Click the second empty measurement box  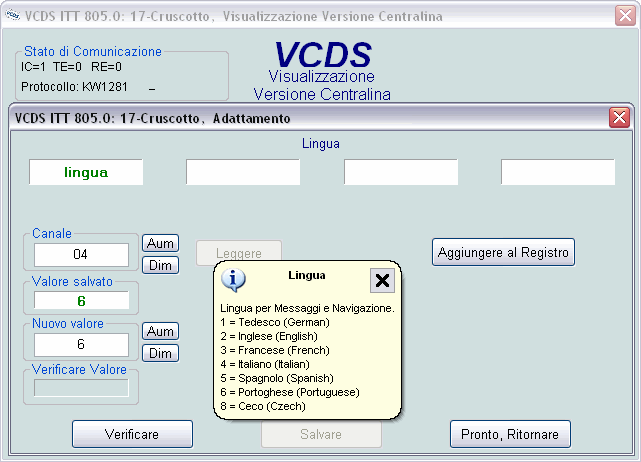point(243,172)
